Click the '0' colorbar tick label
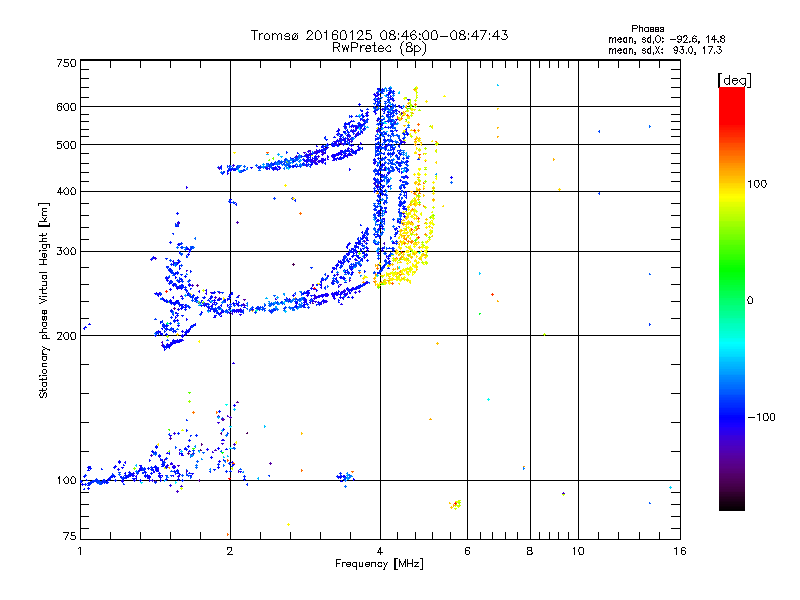Viewport: 800px width, 600px height. pos(750,301)
